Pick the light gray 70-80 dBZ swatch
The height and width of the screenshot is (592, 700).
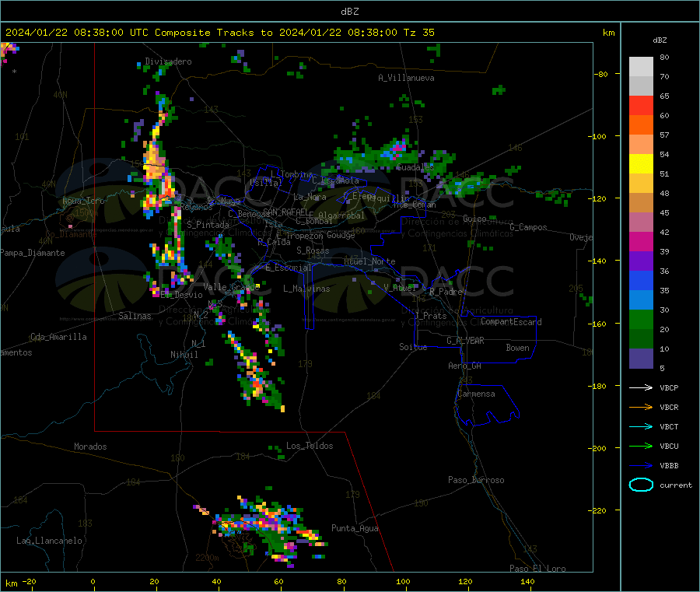click(x=641, y=67)
